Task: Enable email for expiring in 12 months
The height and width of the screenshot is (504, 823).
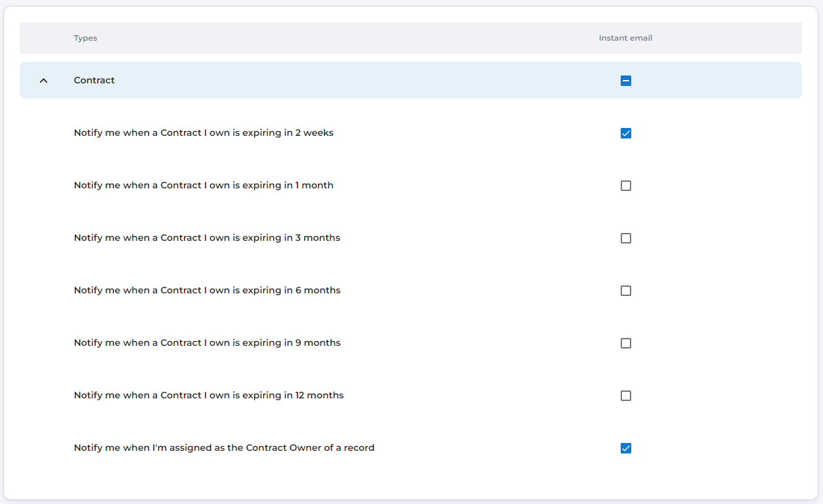Action: pos(626,396)
